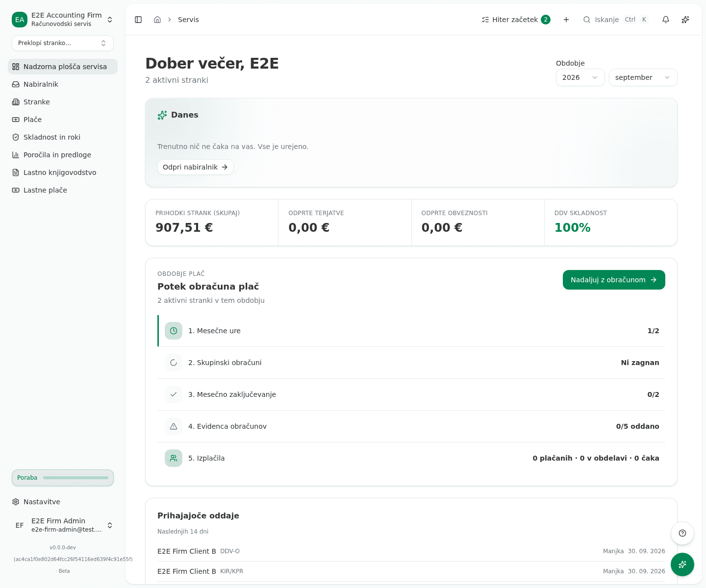This screenshot has width=706, height=588.
Task: Launch the green floating assistant button
Action: click(682, 564)
